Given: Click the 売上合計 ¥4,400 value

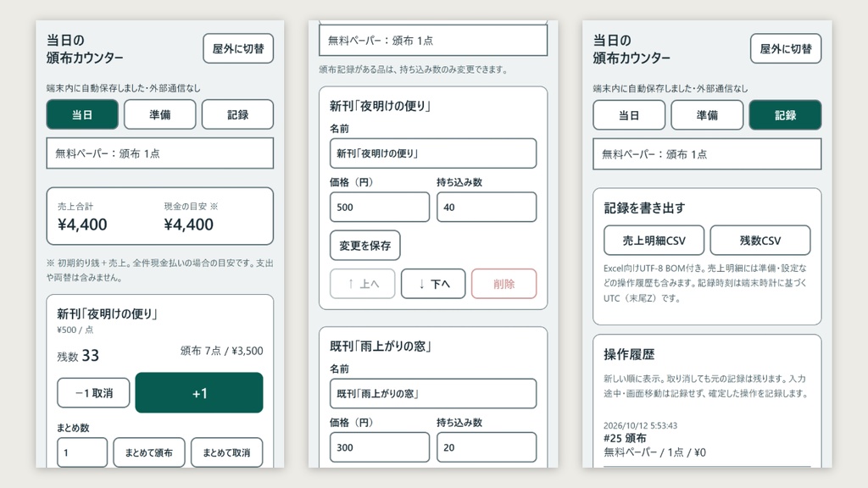Looking at the screenshot, I should (82, 224).
